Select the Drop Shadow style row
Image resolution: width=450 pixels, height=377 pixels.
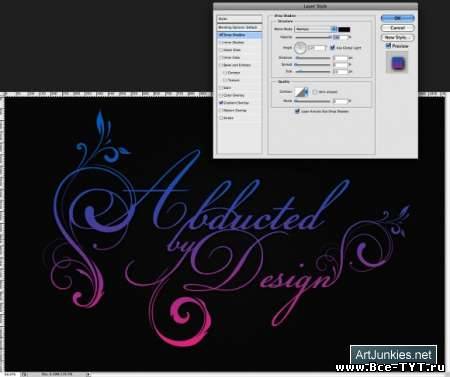[239, 35]
